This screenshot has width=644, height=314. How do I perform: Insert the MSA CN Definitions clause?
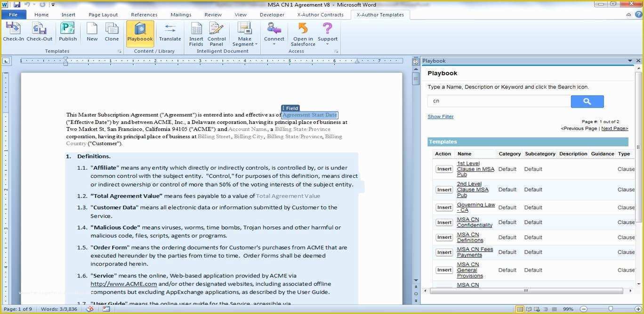[444, 237]
